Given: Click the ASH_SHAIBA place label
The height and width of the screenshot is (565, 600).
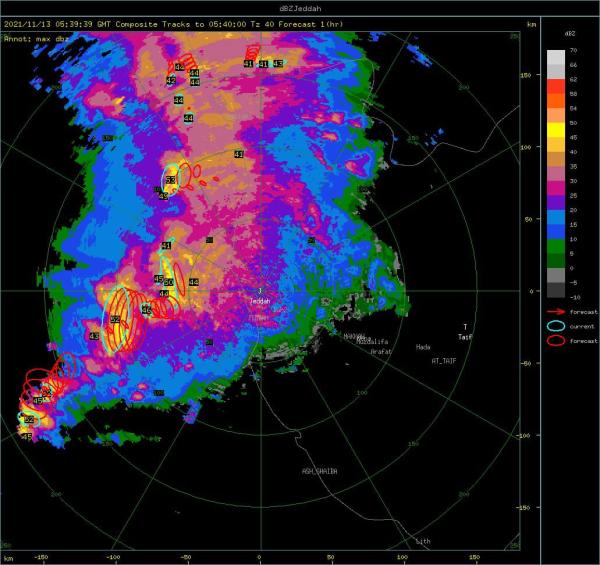Looking at the screenshot, I should click(x=320, y=471).
